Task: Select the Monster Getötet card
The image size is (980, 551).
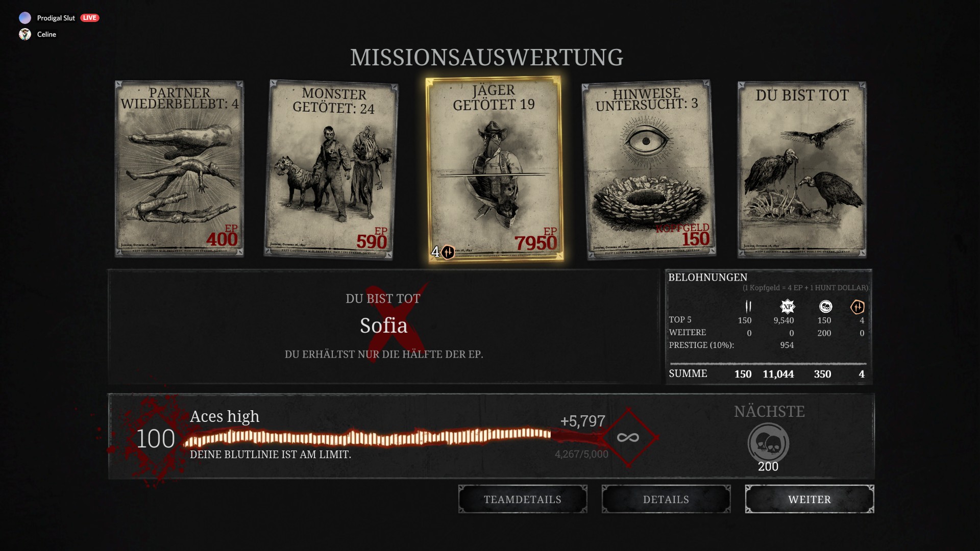Action: point(331,169)
